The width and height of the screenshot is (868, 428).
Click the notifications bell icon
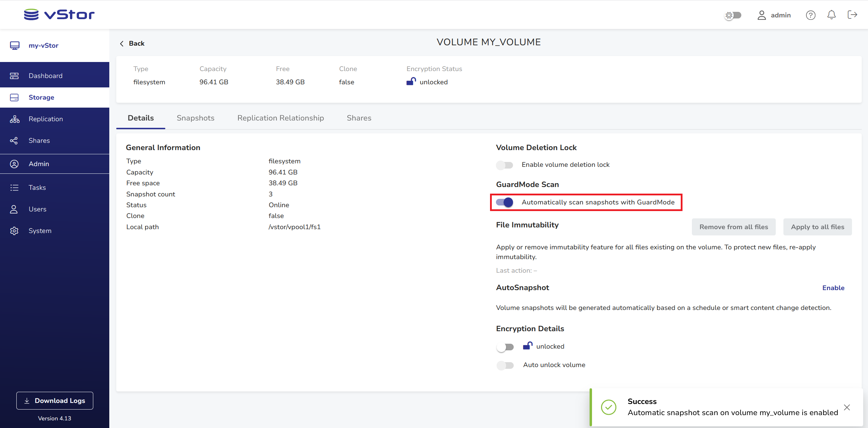click(831, 15)
